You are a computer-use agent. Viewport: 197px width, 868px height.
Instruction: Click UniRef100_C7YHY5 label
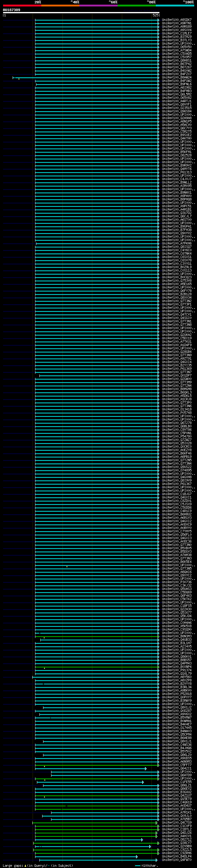click(x=176, y=531)
